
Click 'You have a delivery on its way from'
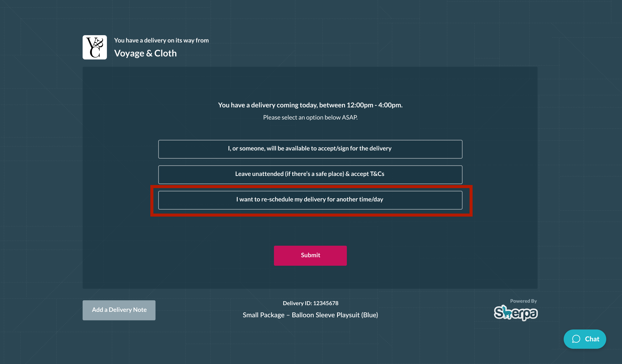(161, 40)
